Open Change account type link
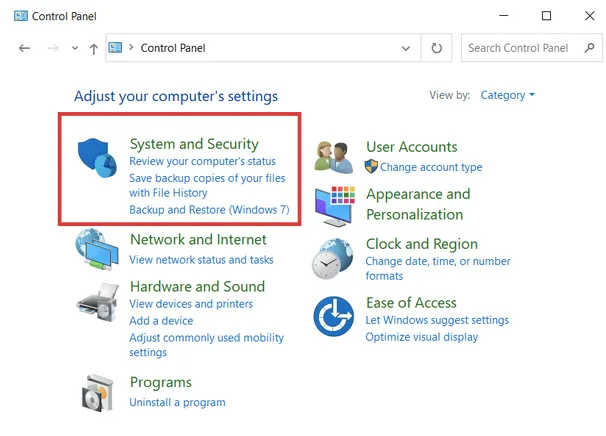The image size is (606, 436). click(431, 167)
